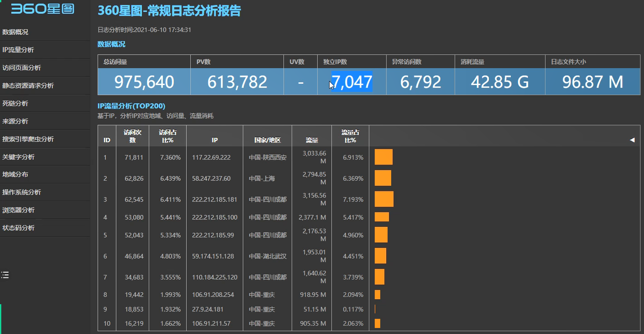Click the 流量 column header
Image resolution: width=644 pixels, height=334 pixels.
pos(312,140)
